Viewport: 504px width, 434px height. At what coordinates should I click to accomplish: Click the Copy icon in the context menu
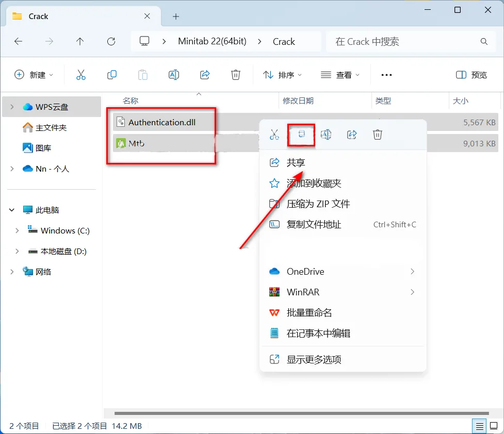coord(301,135)
